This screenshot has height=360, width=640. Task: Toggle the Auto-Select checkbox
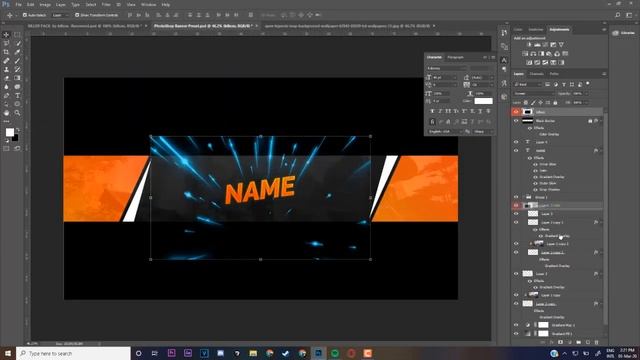[x=25, y=15]
